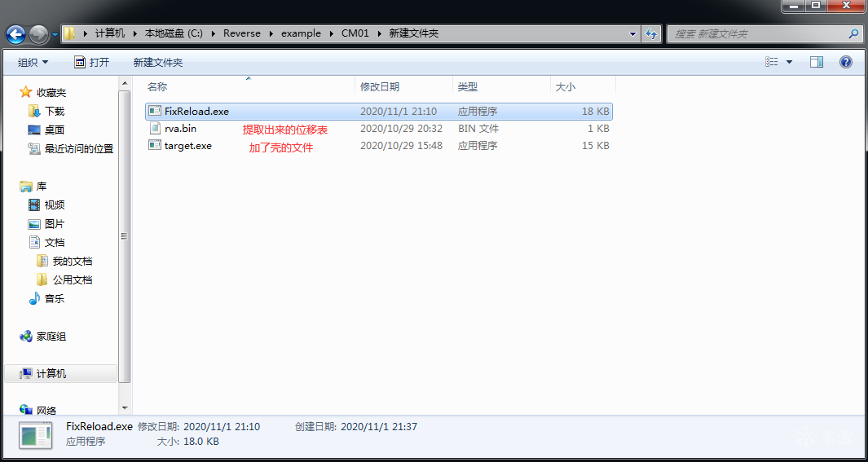The width and height of the screenshot is (868, 462).
Task: Click the folder icon in address bar
Action: pos(69,33)
